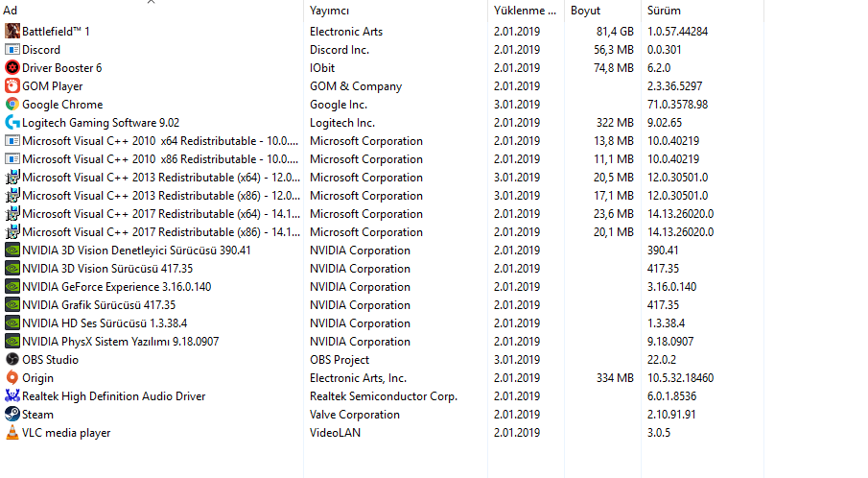Click the version value 1.0.57.44284

(677, 32)
